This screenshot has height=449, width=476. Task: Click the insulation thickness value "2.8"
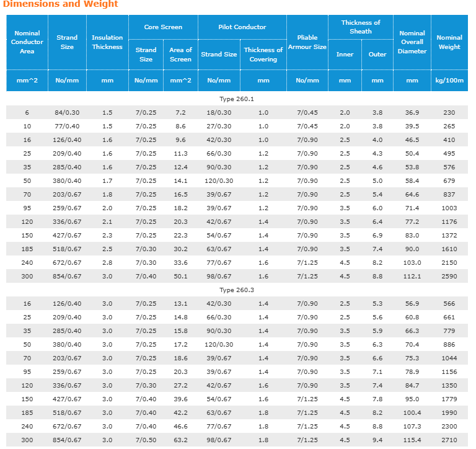(107, 263)
